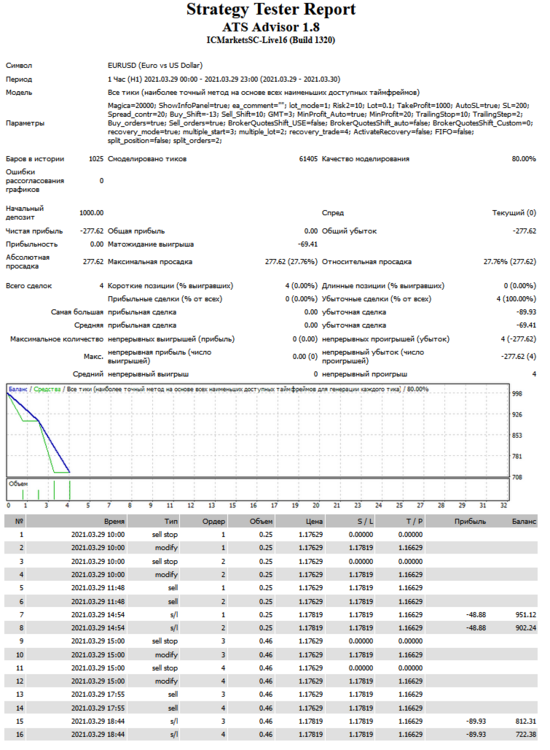Select balance cell '902.24' in row 8

pos(526,628)
